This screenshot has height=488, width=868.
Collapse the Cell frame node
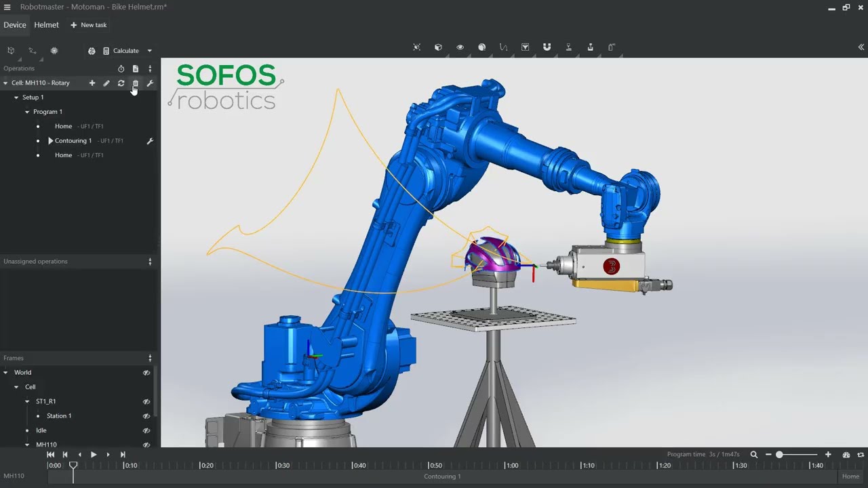pos(16,387)
